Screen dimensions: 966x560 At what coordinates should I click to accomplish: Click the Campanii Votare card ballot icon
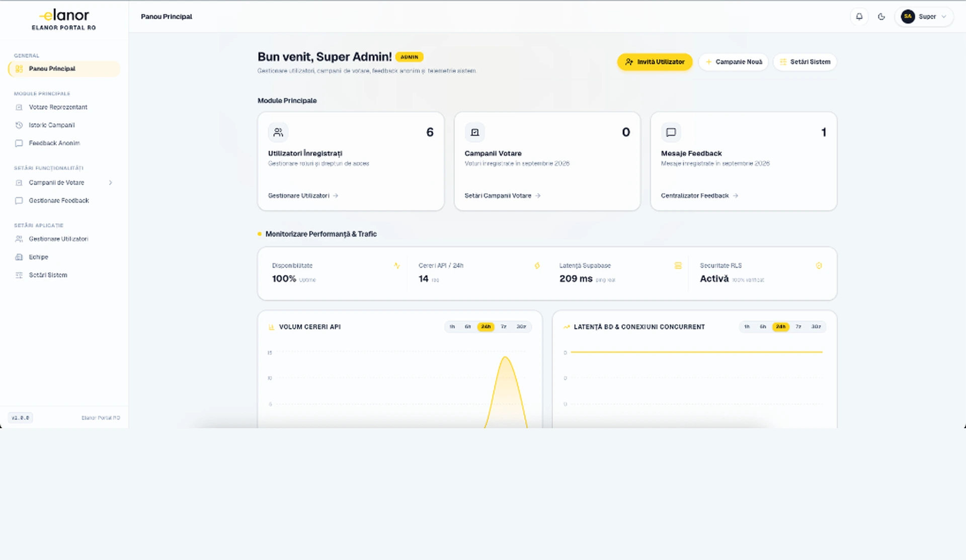tap(474, 132)
